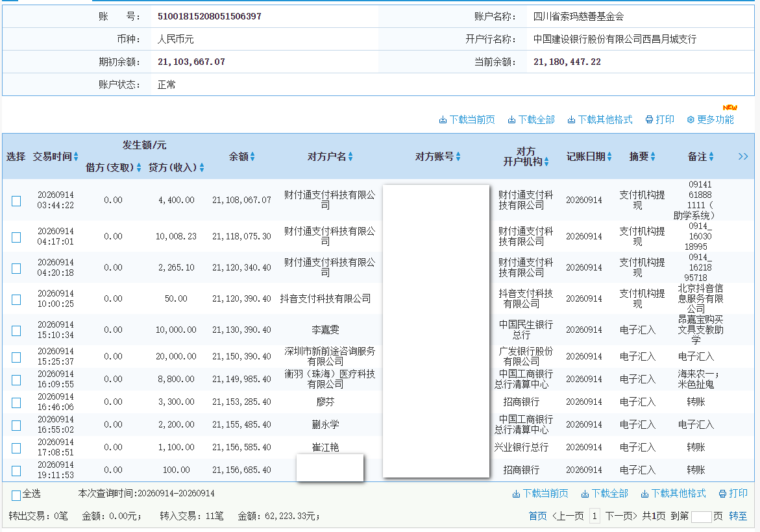Sort by 备注 arrows icon
The height and width of the screenshot is (532, 760).
711,156
